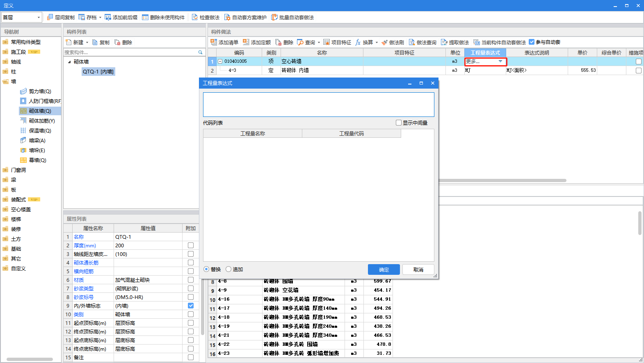Click the 批量自动套做法 icon

274,17
